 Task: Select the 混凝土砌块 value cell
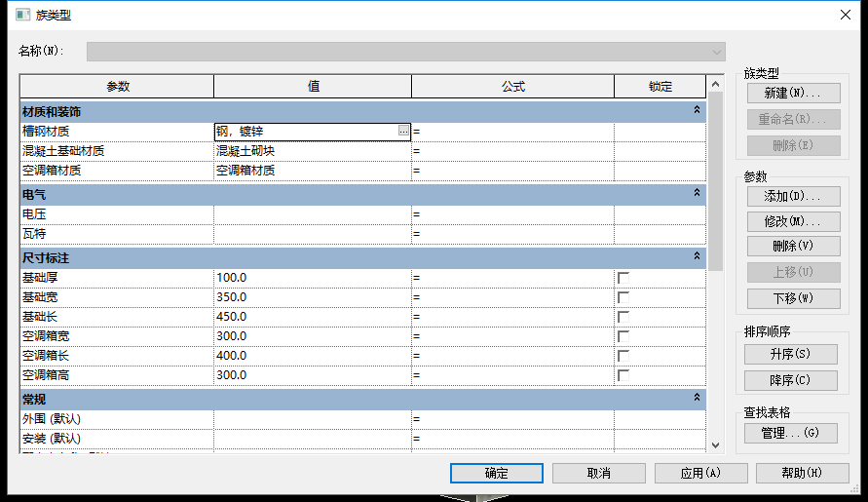click(312, 151)
